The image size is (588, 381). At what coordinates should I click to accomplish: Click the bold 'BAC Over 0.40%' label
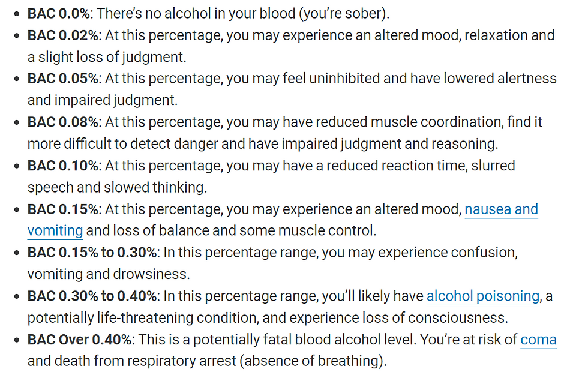click(x=79, y=340)
